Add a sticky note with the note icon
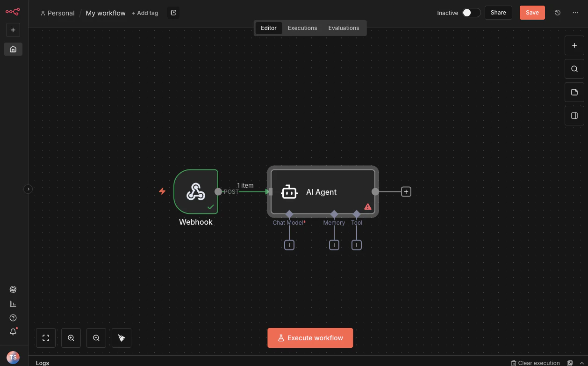Viewport: 588px width, 366px height. tap(574, 92)
